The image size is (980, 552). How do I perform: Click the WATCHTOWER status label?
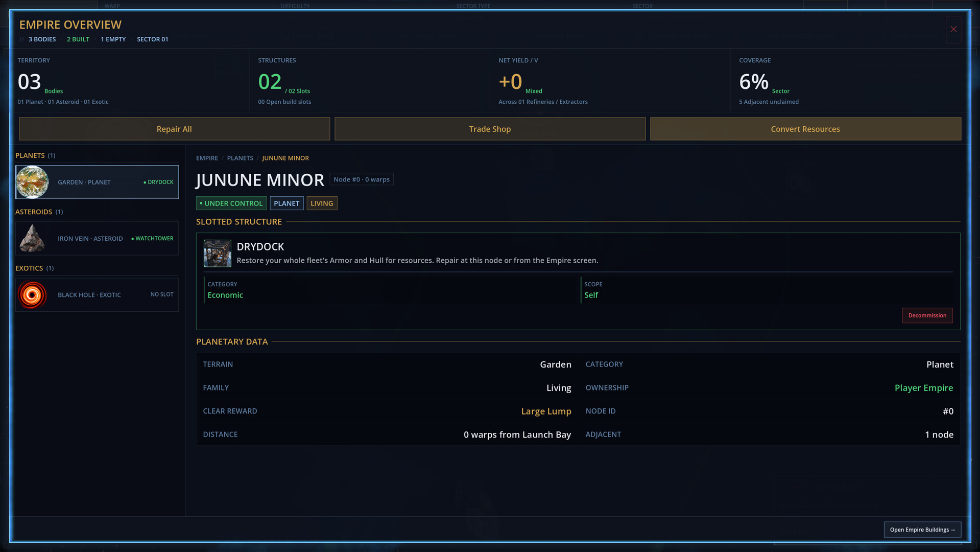point(152,238)
